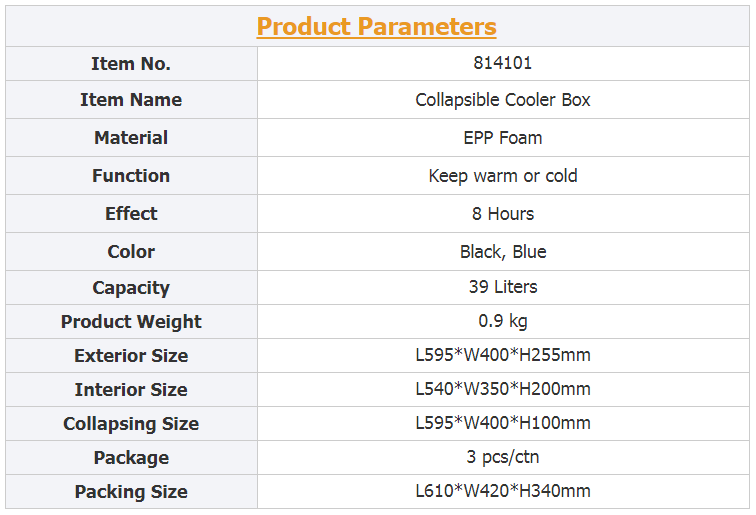Click the Keep warm or cold text
The height and width of the screenshot is (515, 756).
[x=502, y=176]
